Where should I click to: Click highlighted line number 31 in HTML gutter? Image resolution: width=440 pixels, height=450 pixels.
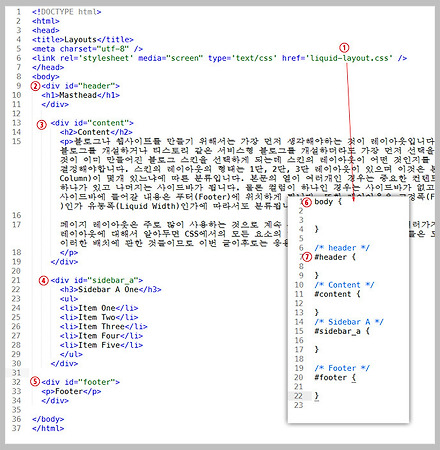(x=17, y=373)
